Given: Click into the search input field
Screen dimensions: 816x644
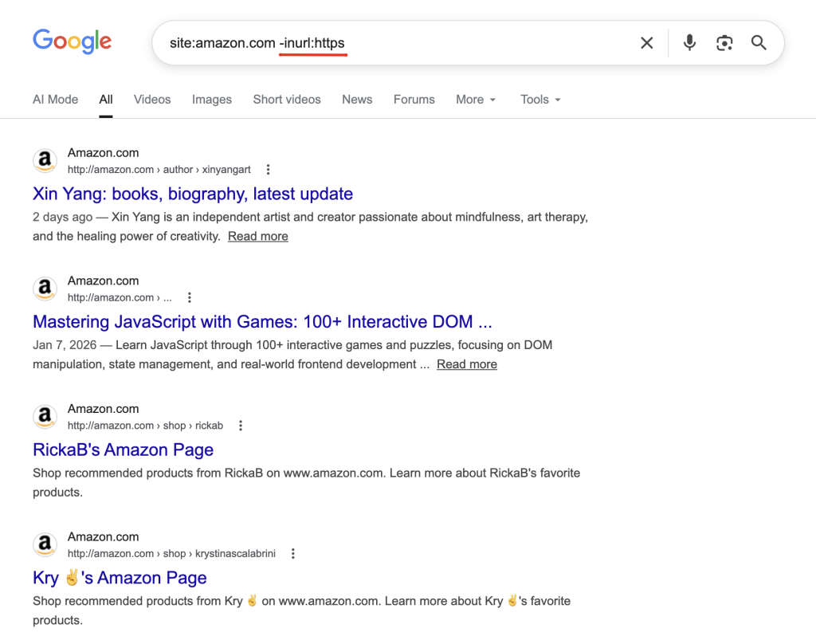Looking at the screenshot, I should coord(478,43).
